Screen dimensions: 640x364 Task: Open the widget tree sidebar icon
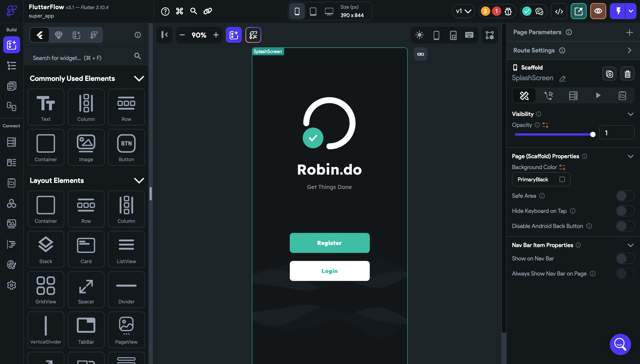[12, 66]
